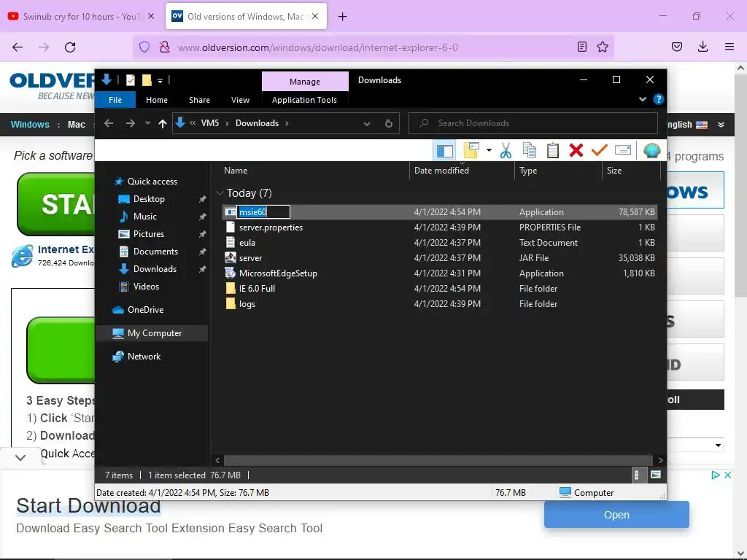Image resolution: width=747 pixels, height=560 pixels.
Task: Open a new browser tab
Action: [342, 17]
